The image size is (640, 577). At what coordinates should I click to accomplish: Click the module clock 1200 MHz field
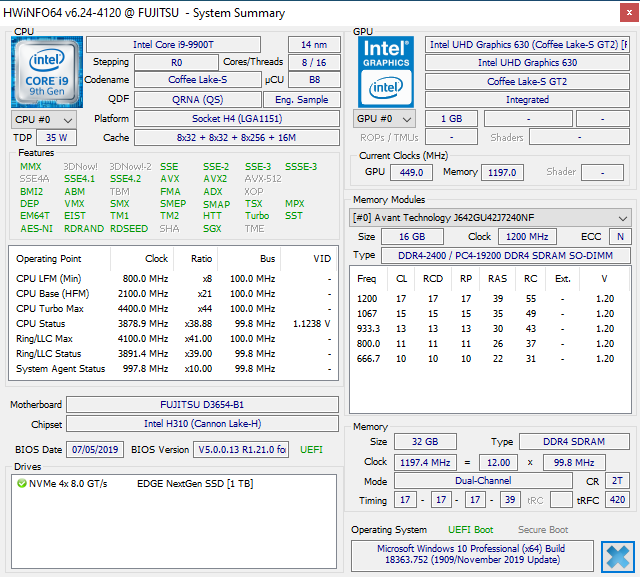(527, 237)
